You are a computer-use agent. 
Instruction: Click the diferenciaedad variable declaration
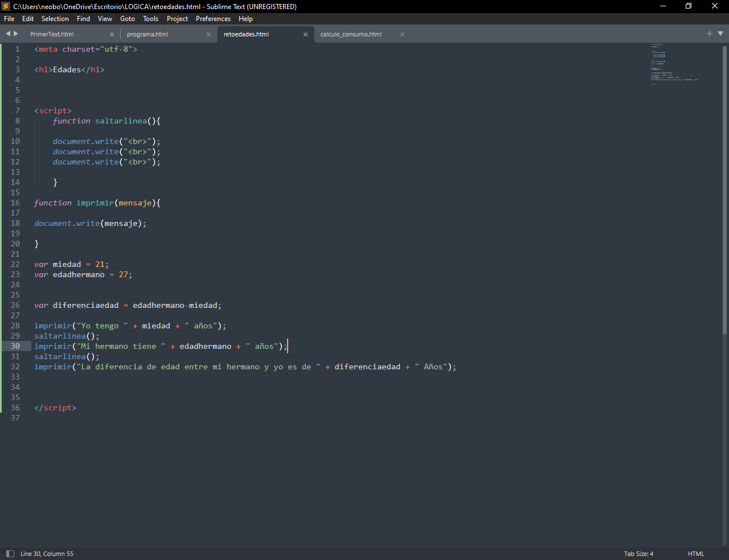[x=85, y=305]
